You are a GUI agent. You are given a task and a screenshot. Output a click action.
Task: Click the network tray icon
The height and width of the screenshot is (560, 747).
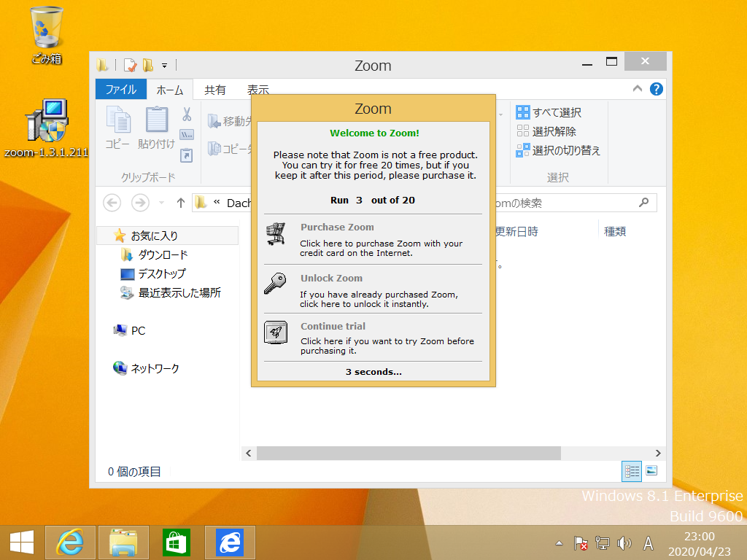click(x=602, y=542)
